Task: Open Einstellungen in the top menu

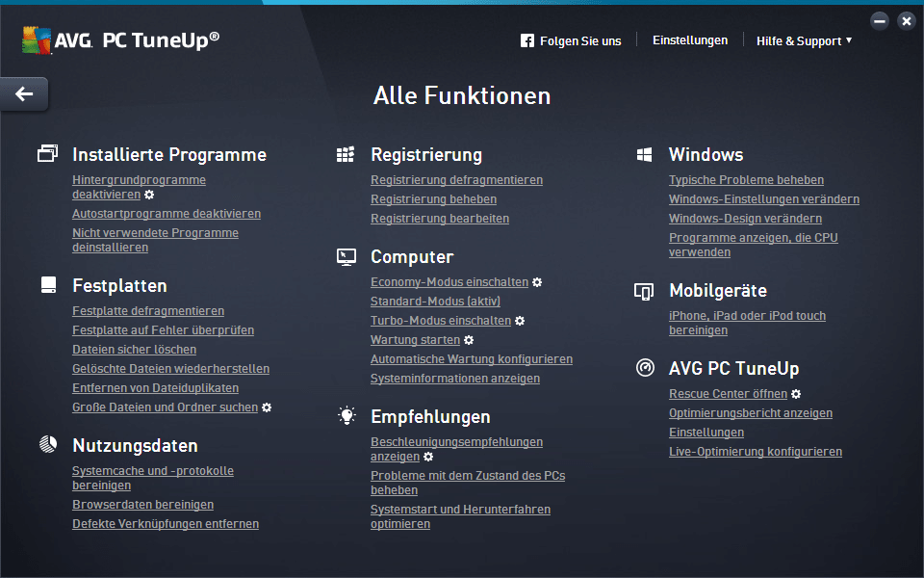Action: (689, 40)
